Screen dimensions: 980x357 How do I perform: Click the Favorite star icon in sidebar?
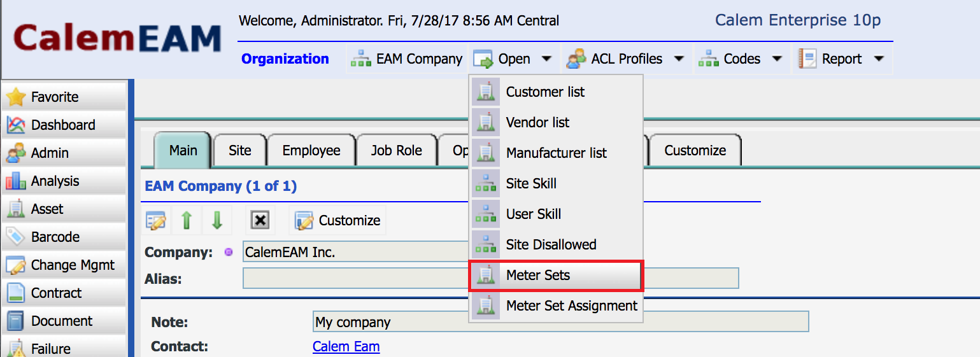point(16,97)
